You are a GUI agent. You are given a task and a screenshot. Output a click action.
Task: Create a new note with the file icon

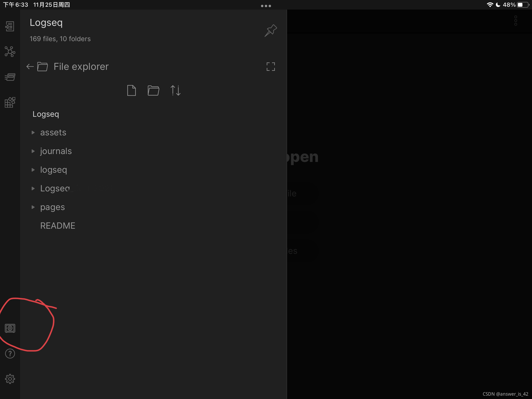[x=131, y=90]
